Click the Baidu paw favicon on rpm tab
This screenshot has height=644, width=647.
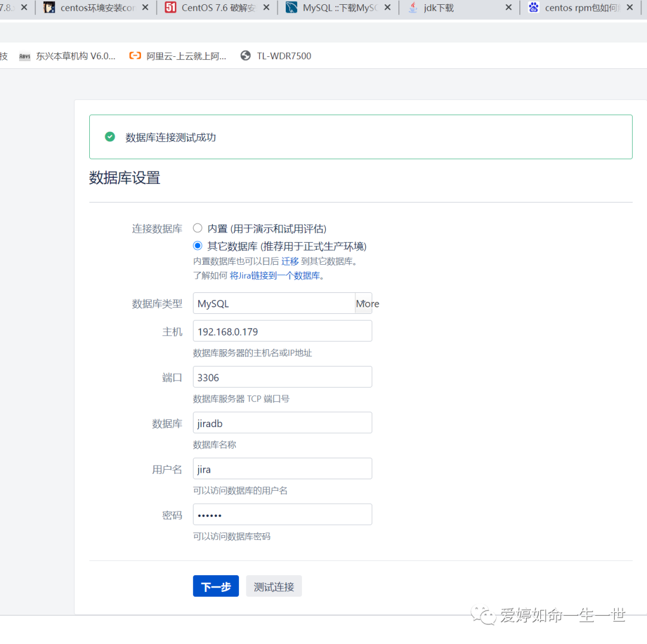pos(534,7)
